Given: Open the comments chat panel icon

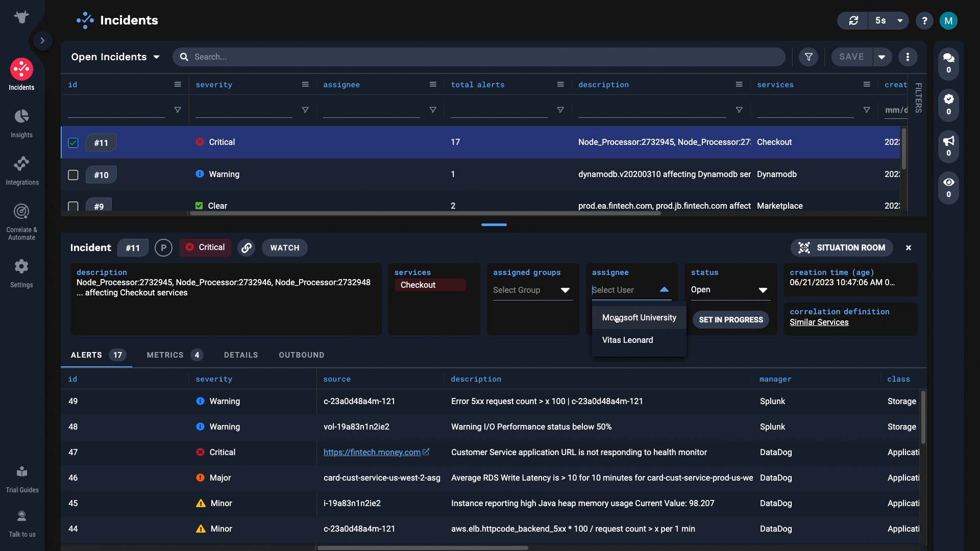Looking at the screenshot, I should pyautogui.click(x=948, y=63).
